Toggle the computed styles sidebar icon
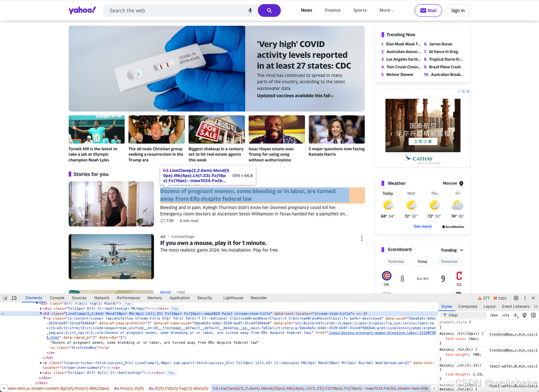Screen dimensions: 539x392 [x=533, y=315]
